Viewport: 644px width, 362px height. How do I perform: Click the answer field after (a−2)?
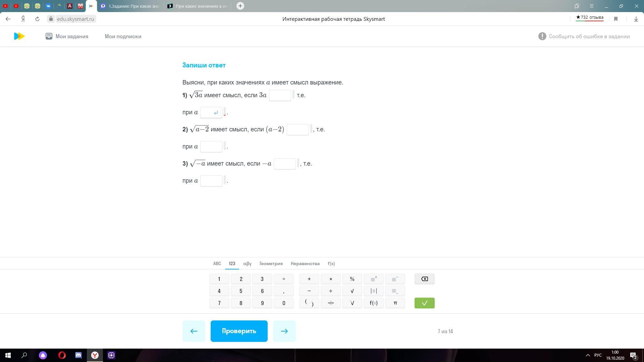pos(298,129)
